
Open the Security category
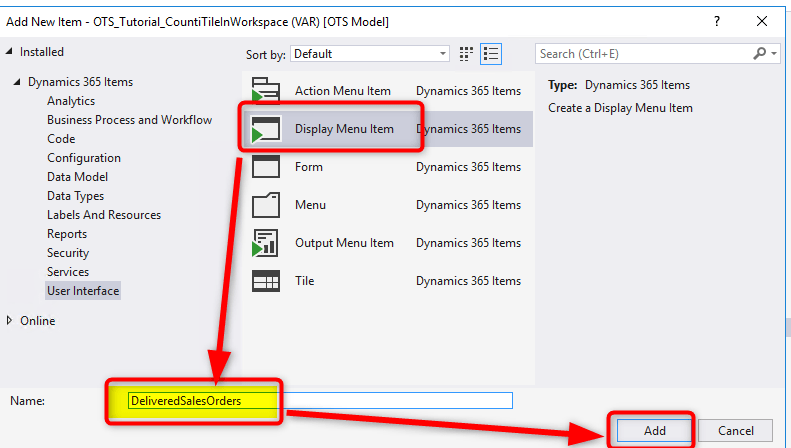click(68, 253)
